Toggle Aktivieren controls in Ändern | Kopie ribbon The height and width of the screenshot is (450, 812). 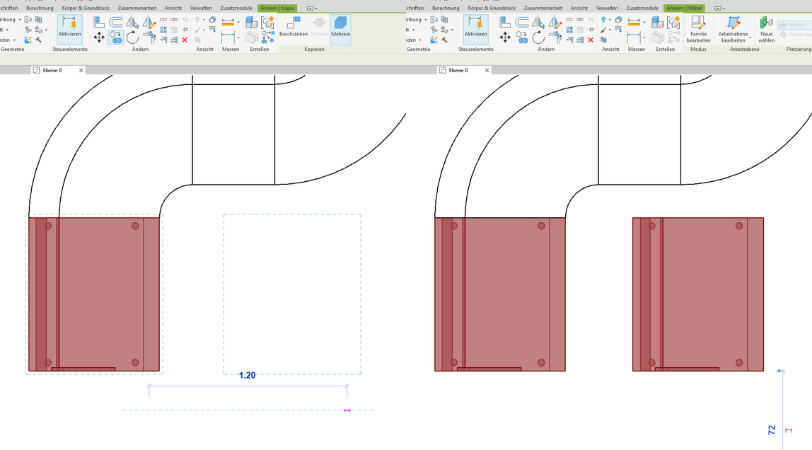point(69,27)
